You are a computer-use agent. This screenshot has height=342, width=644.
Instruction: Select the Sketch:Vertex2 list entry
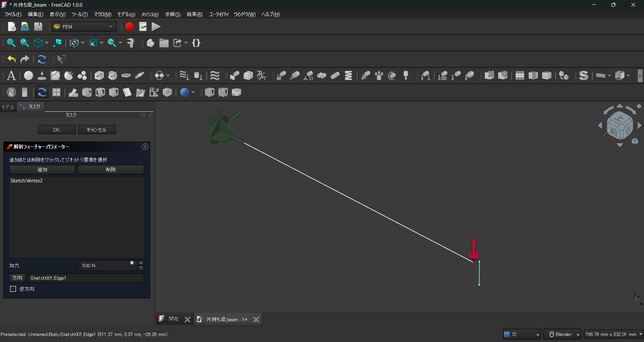point(26,181)
